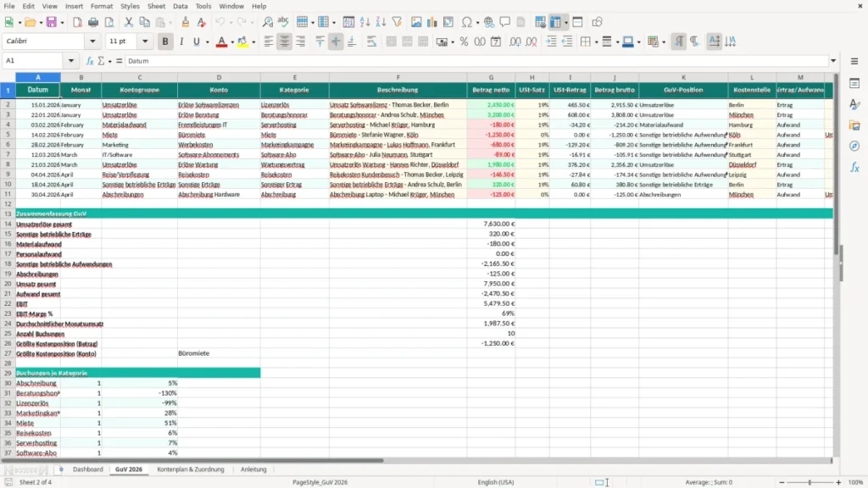The width and height of the screenshot is (868, 488).
Task: Align text left
Action: point(269,42)
